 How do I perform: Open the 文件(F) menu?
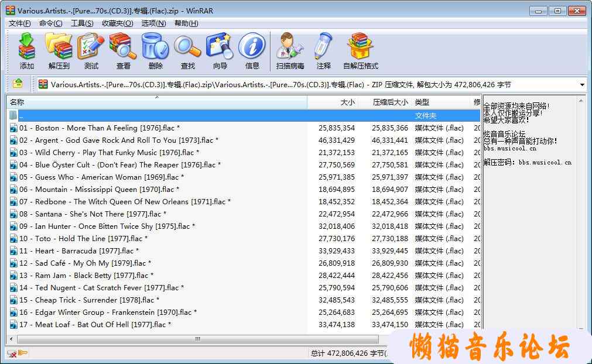pos(20,23)
